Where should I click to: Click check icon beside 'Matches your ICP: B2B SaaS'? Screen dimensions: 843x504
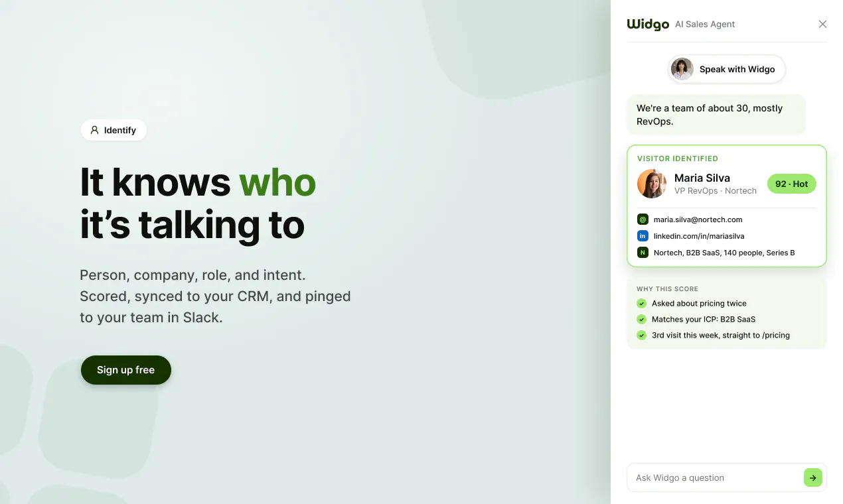coord(642,319)
